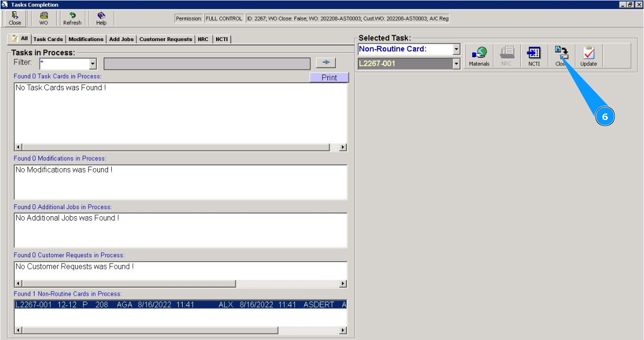
Task: Select the Add Jobs tab
Action: point(121,39)
